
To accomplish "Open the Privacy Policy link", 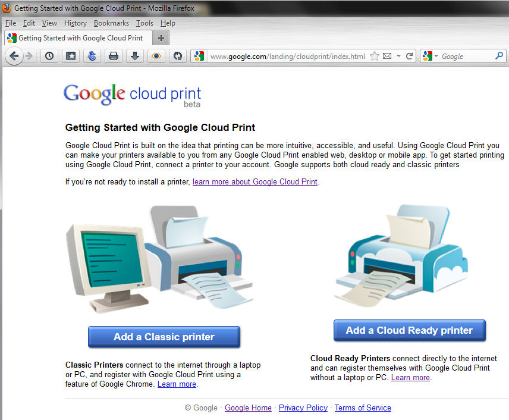I will tap(303, 408).
